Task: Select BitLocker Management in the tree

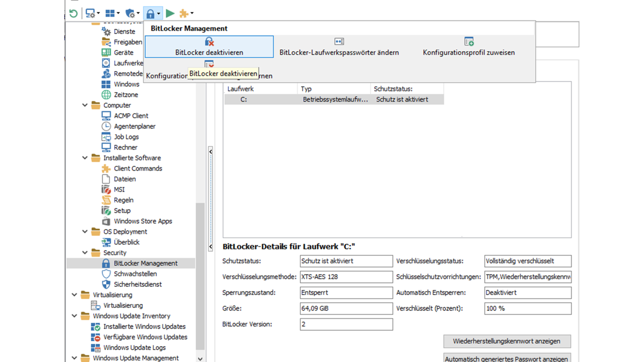Action: click(x=146, y=263)
